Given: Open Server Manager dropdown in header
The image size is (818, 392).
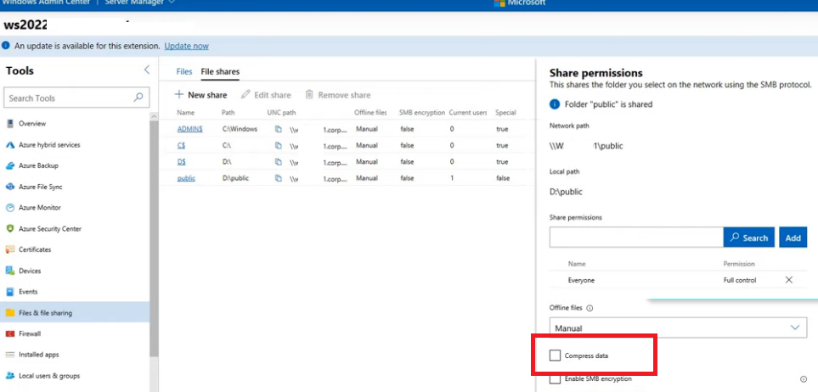Looking at the screenshot, I should pos(140,3).
